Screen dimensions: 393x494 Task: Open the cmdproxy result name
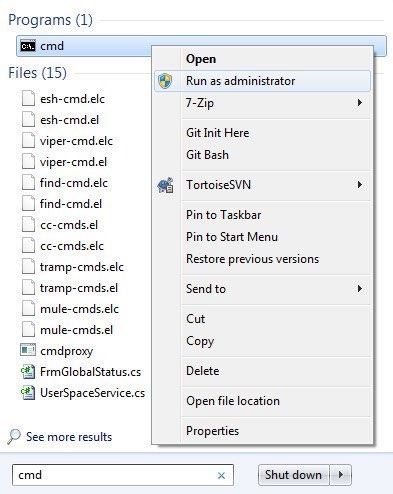pos(66,351)
